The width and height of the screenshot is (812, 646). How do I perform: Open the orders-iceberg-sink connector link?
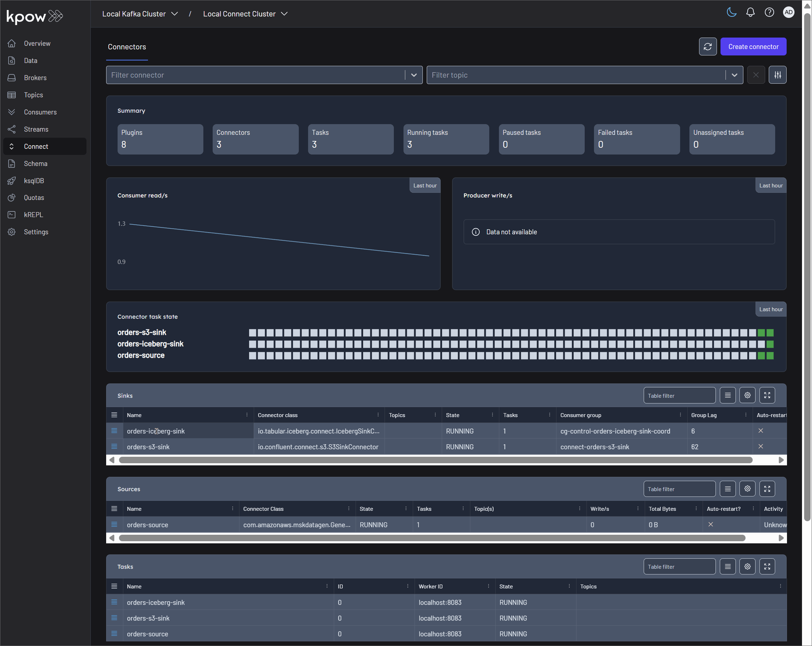155,431
